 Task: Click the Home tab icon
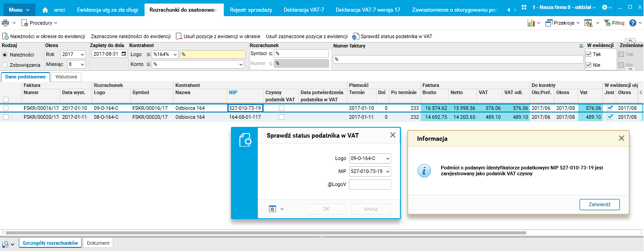click(45, 9)
